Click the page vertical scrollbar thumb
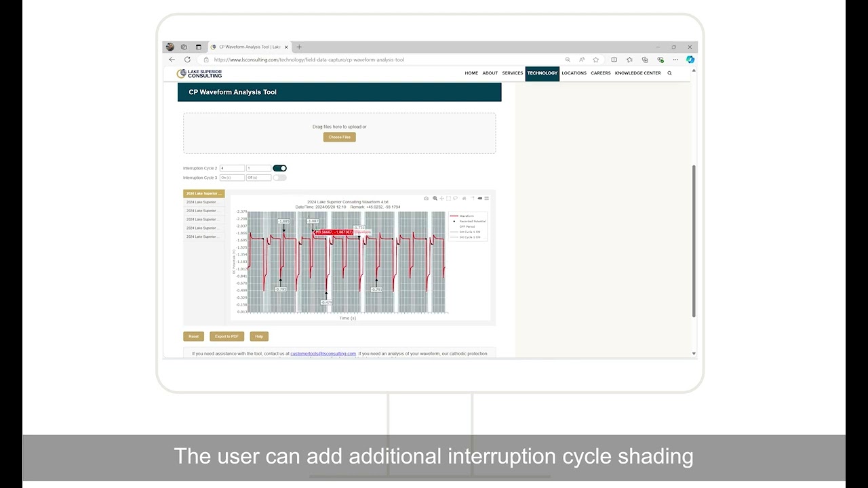The width and height of the screenshot is (868, 488). (x=694, y=241)
